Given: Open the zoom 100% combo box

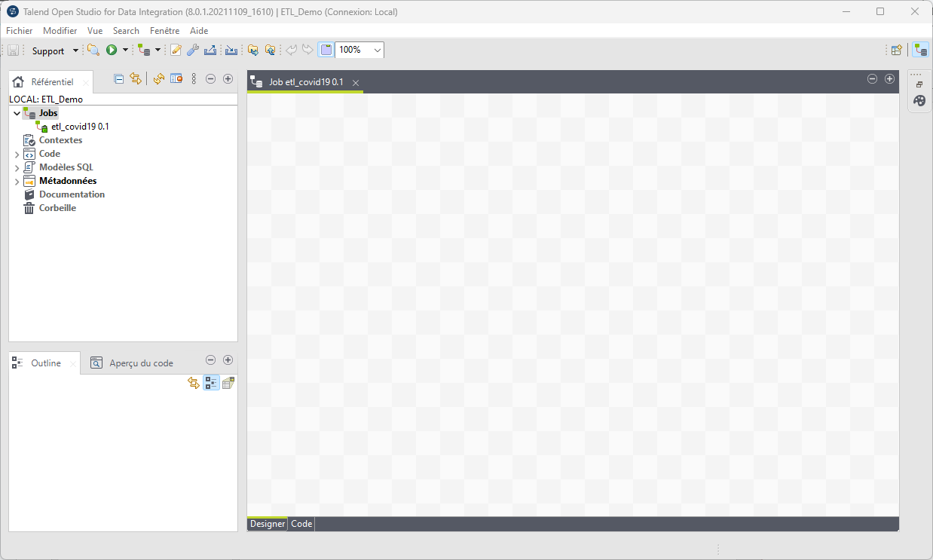Looking at the screenshot, I should coord(359,50).
